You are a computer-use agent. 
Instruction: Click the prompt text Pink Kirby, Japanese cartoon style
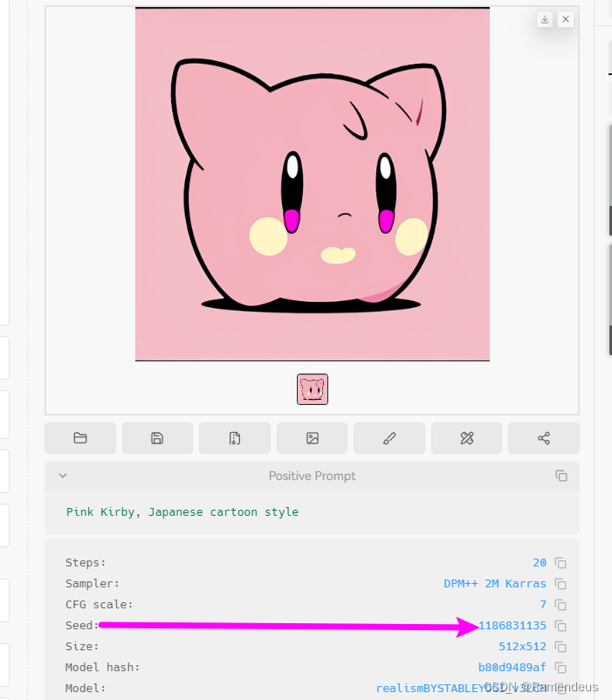tap(182, 512)
